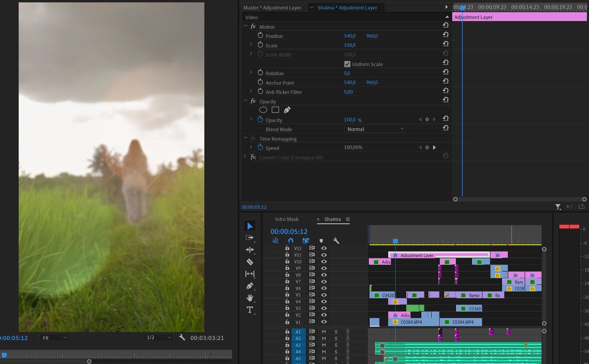Reset the Position parameter
The width and height of the screenshot is (589, 364).
(445, 35)
